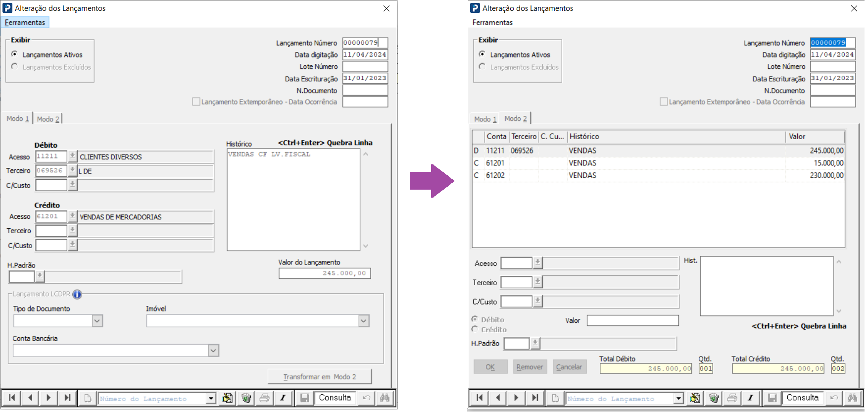Select grid row with Conta 61202
868x412 pixels.
[659, 175]
